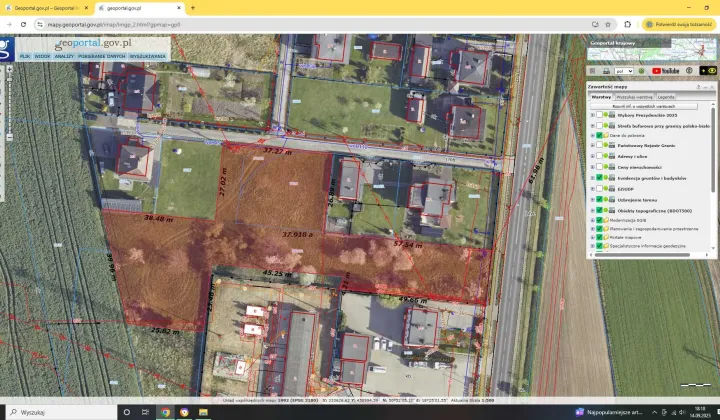Uncheck the Ewidencja gruntów i budynków layer
The image size is (720, 420).
[x=599, y=177]
